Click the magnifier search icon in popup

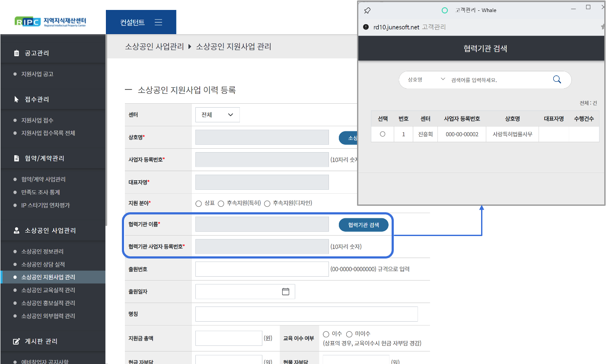(557, 80)
